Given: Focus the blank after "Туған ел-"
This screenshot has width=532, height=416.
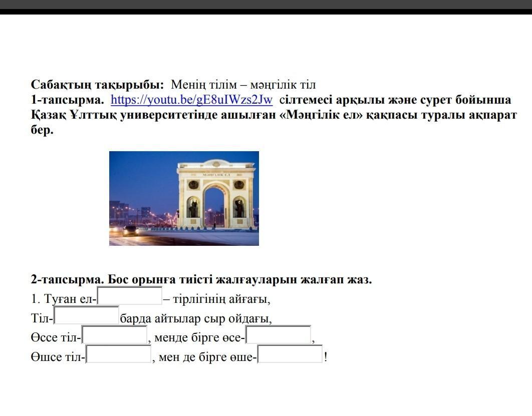Looking at the screenshot, I should click(x=130, y=296).
